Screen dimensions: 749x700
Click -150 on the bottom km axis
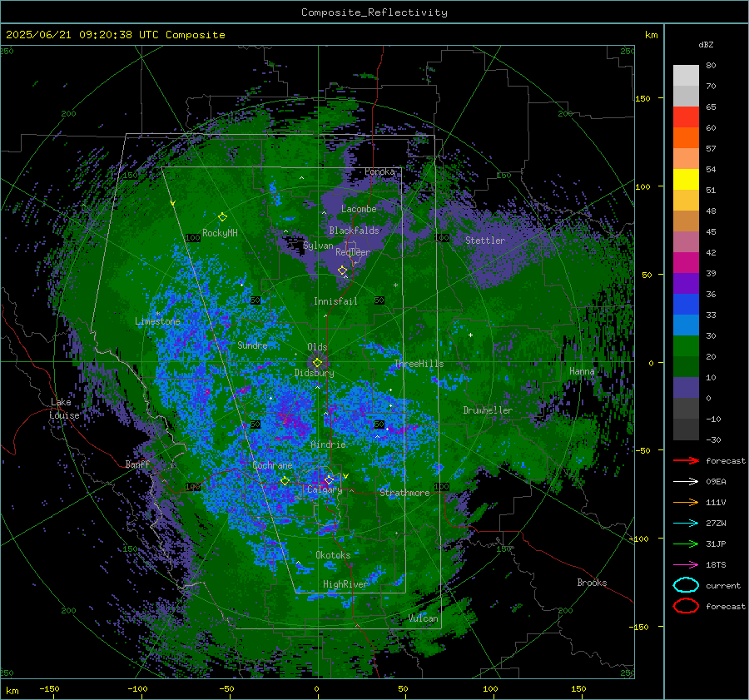click(x=49, y=688)
